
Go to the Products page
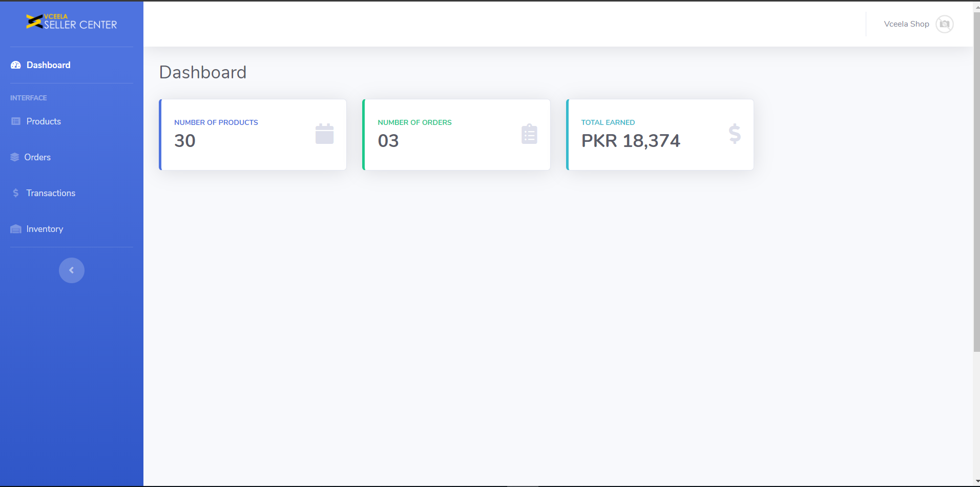coord(44,121)
